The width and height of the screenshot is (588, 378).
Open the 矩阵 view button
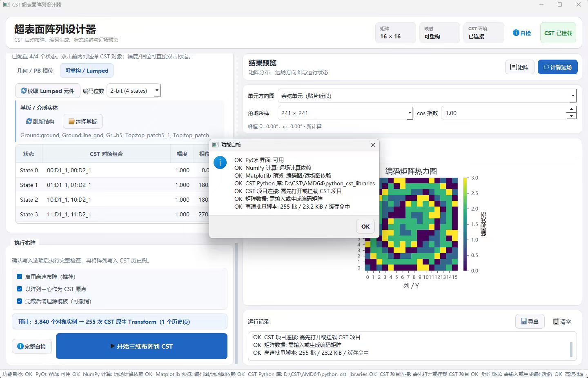[519, 67]
